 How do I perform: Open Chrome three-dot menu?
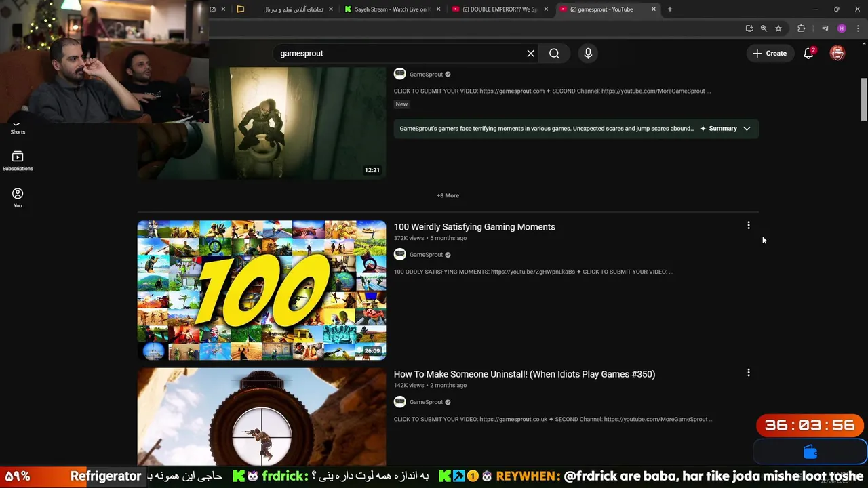pos(858,28)
